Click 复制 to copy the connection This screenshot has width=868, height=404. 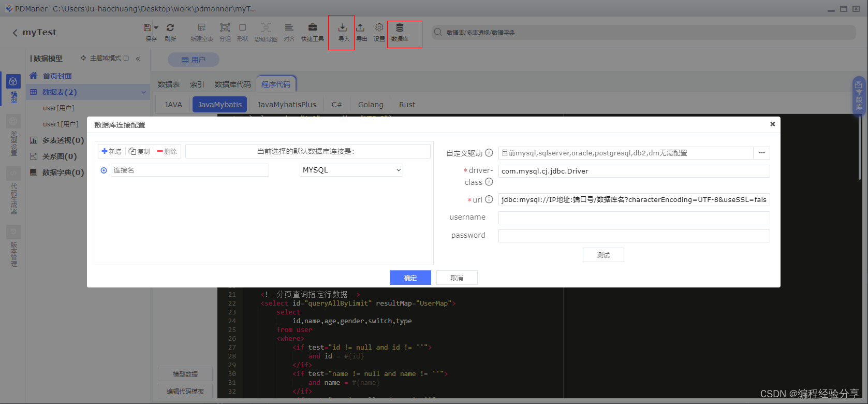click(x=139, y=151)
